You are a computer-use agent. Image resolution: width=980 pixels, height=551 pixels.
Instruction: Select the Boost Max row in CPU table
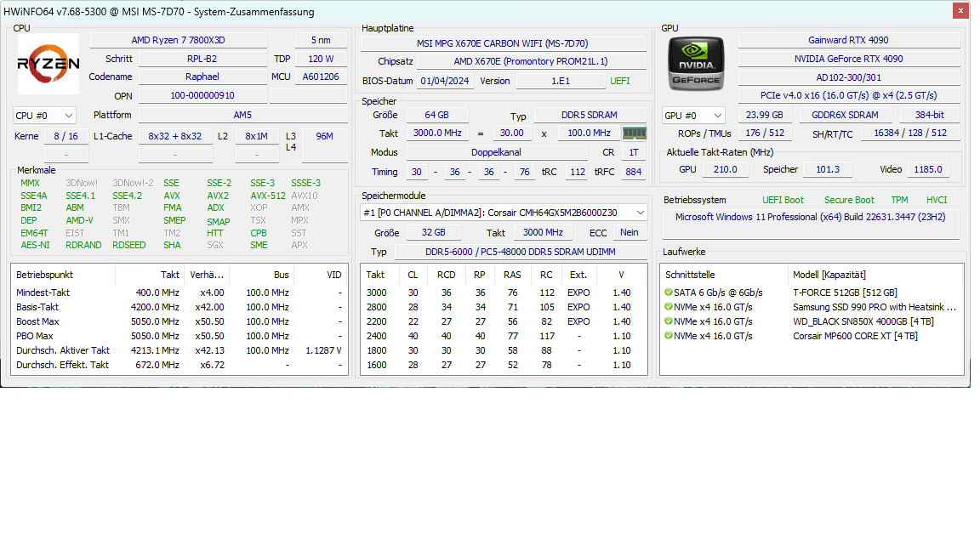[179, 321]
